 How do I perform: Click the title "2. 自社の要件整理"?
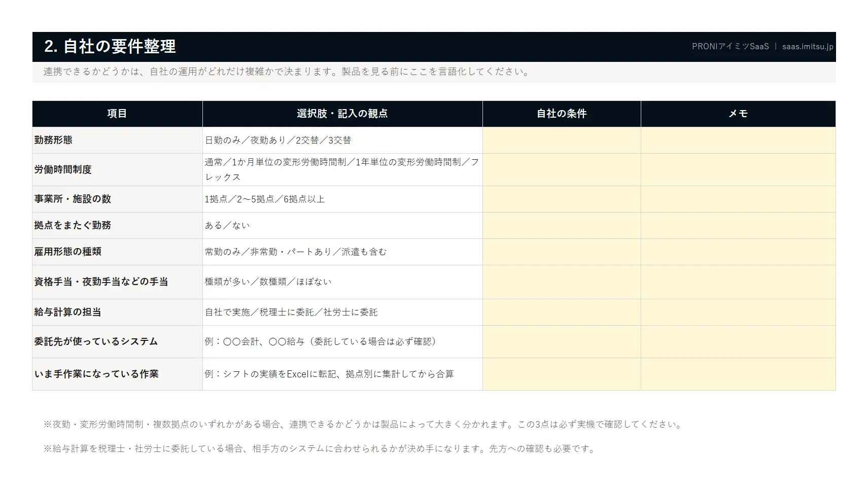(110, 47)
